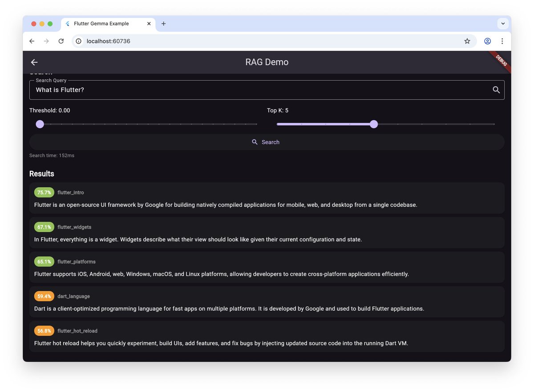Click the back arrow in the RAG Demo header
This screenshot has height=392, width=534.
pos(34,62)
